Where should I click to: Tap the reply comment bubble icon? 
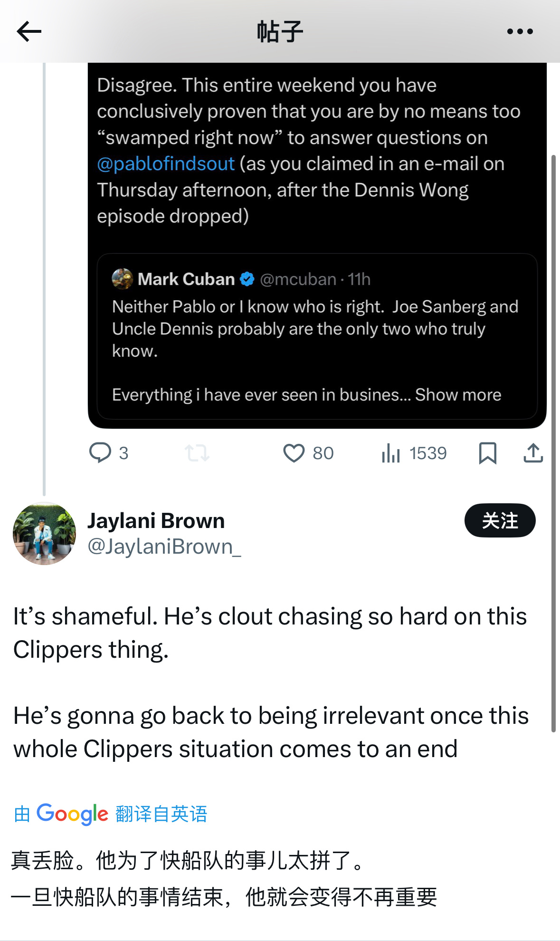click(100, 452)
